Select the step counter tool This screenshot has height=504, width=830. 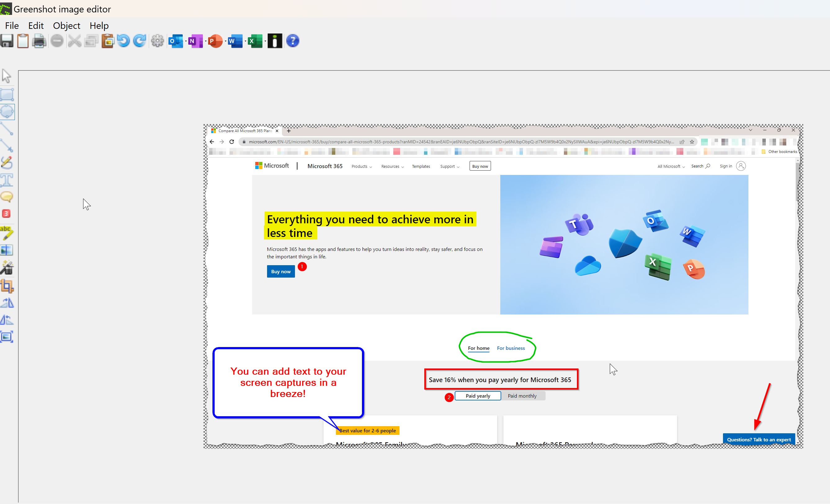(7, 214)
